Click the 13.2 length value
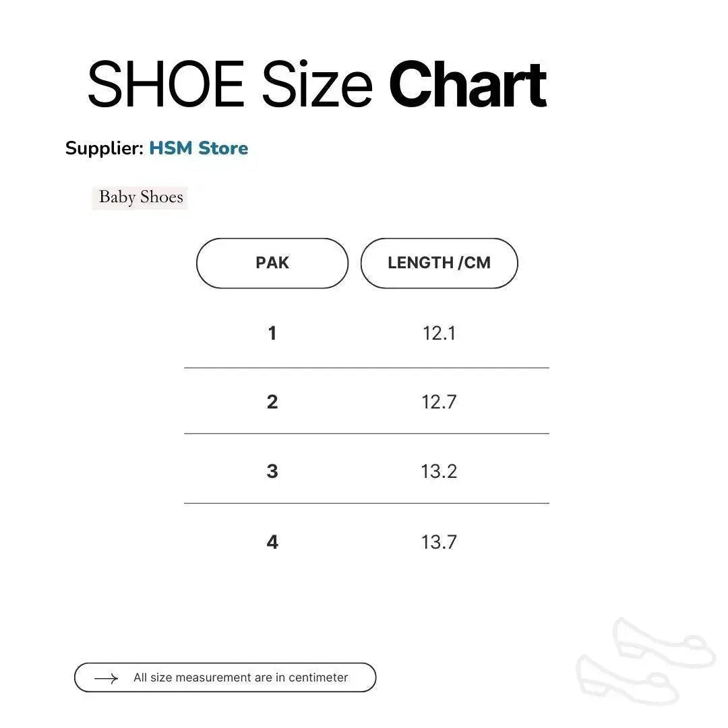The height and width of the screenshot is (728, 728). click(x=439, y=471)
